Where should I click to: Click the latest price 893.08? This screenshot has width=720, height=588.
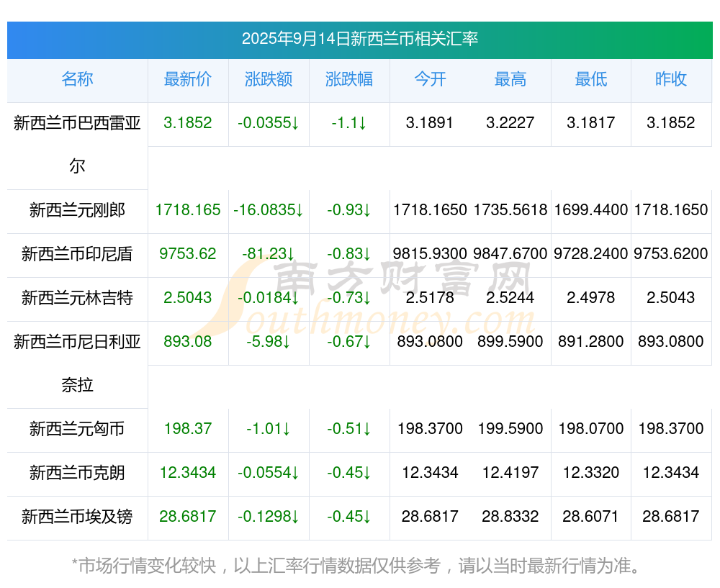188,341
